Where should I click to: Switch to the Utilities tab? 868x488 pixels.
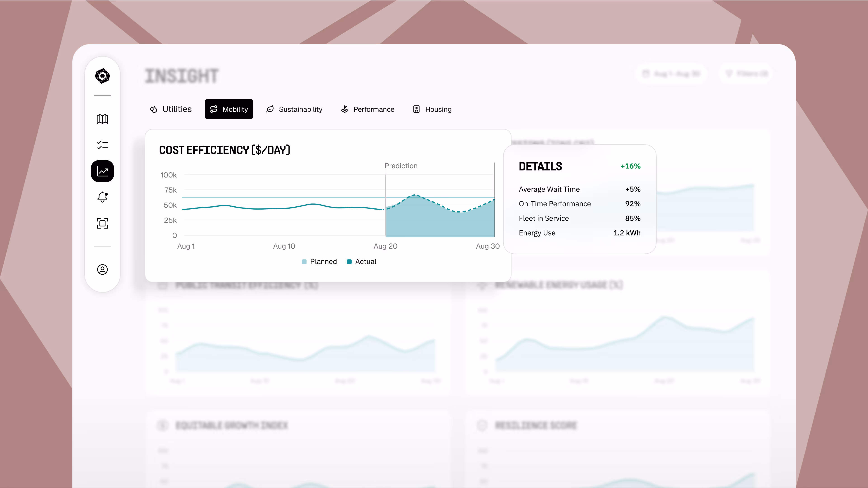[x=171, y=109]
